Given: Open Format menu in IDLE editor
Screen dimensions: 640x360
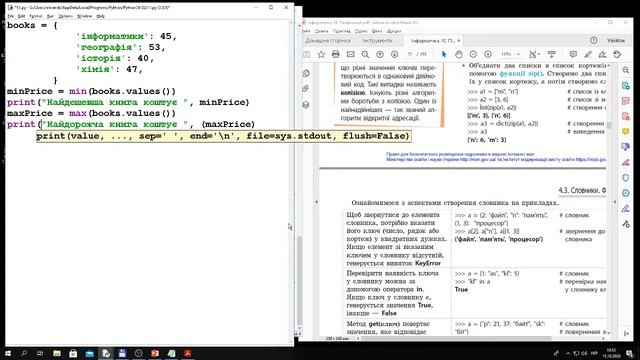Looking at the screenshot, I should [36, 16].
